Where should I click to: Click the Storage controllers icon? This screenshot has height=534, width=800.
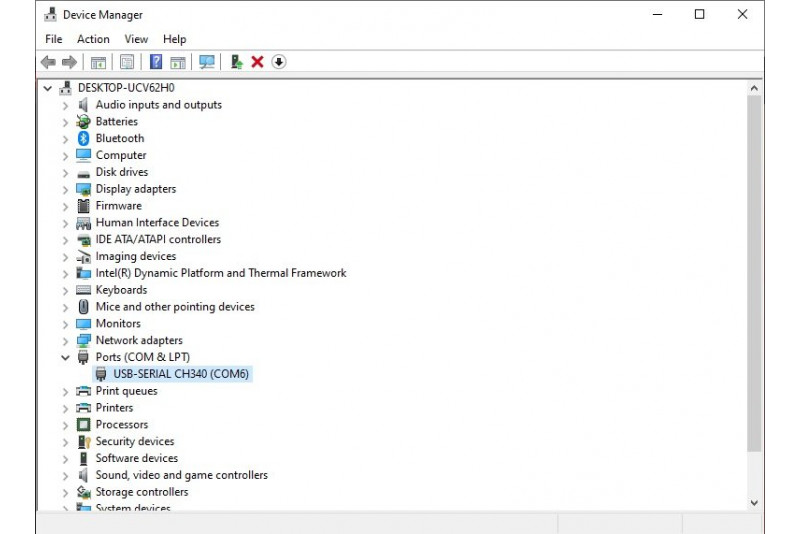(x=83, y=492)
